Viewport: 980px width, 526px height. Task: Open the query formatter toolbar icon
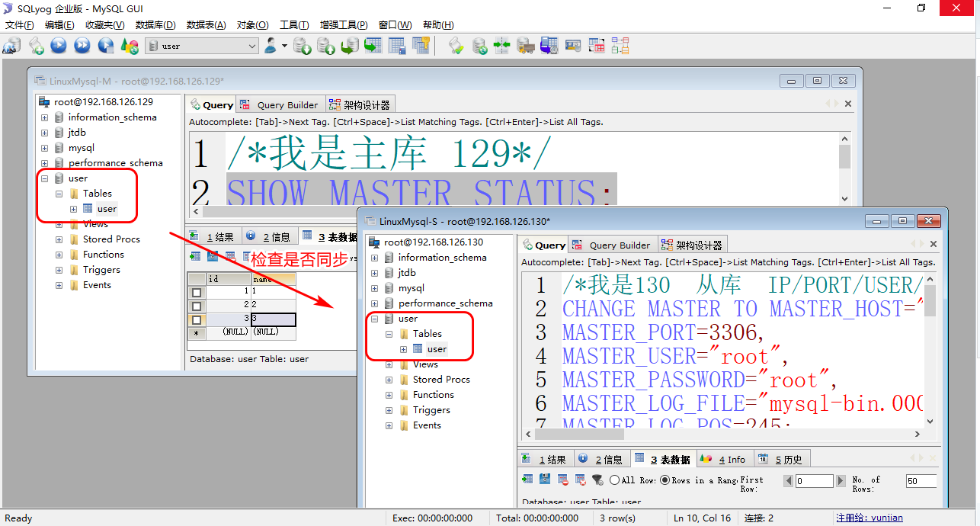455,46
